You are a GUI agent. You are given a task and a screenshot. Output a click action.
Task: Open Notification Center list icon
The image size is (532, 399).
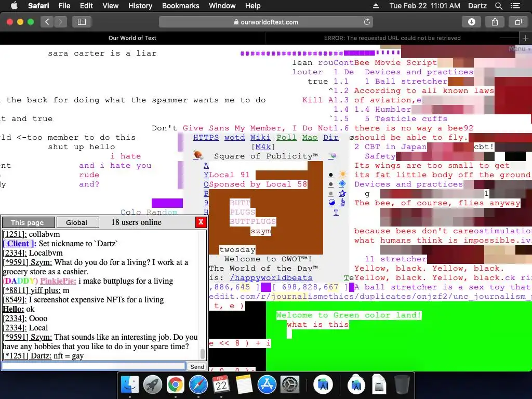tap(515, 6)
